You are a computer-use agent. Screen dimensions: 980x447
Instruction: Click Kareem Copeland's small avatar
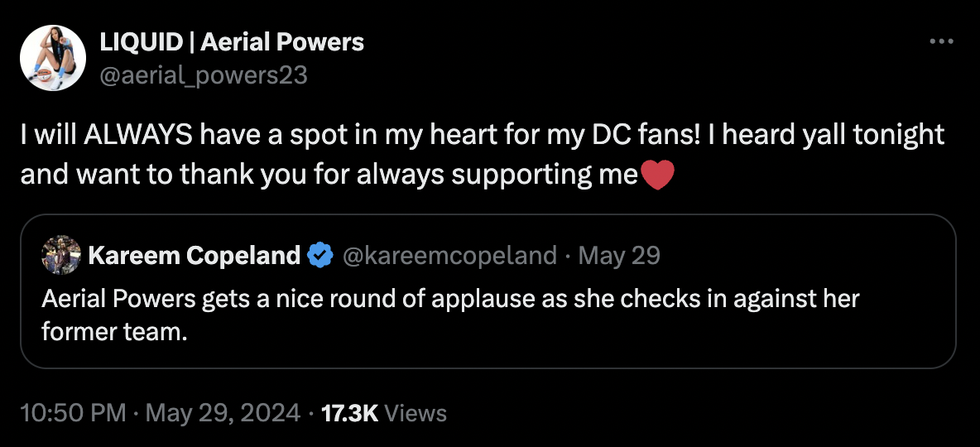pos(61,256)
